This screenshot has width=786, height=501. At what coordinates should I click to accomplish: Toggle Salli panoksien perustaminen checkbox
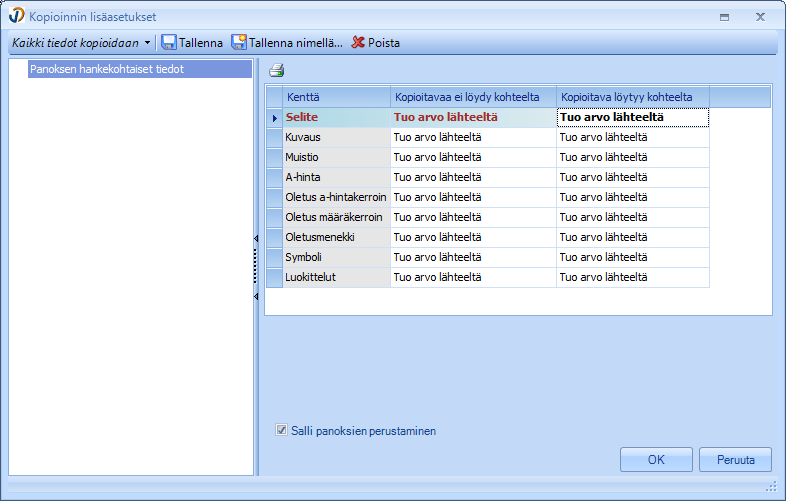281,430
